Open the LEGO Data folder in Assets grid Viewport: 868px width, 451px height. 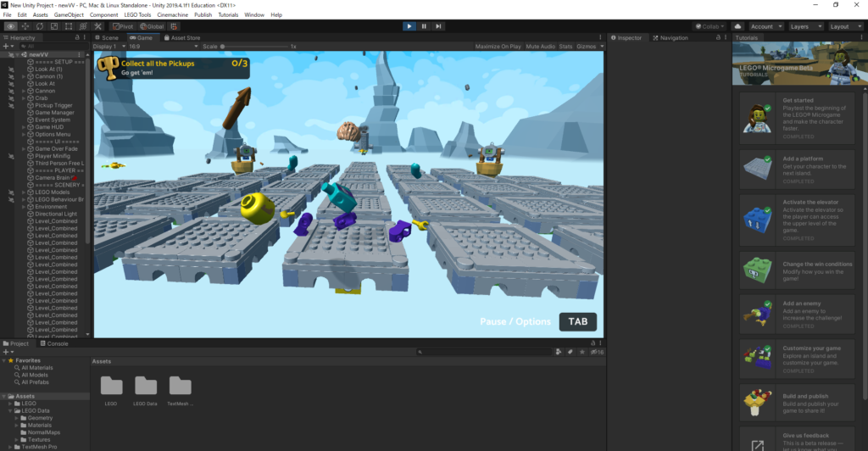[145, 391]
